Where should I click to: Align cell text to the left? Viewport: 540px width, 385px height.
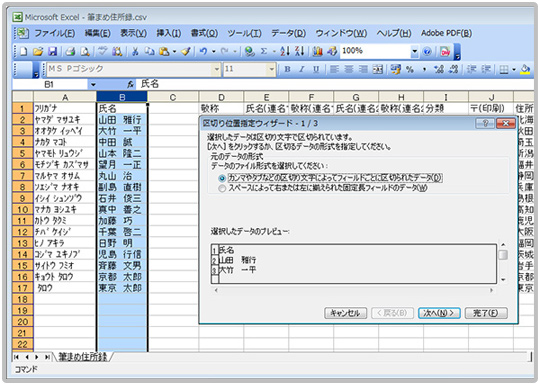334,69
